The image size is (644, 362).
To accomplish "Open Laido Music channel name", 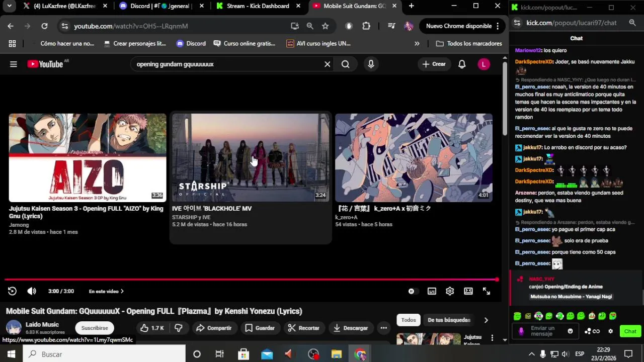I will [x=42, y=325].
